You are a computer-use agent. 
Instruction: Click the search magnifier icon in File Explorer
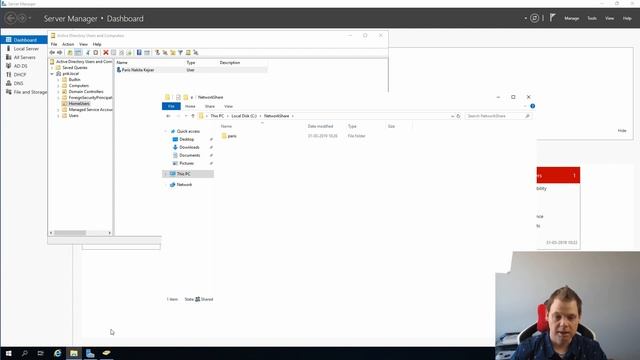coord(527,116)
